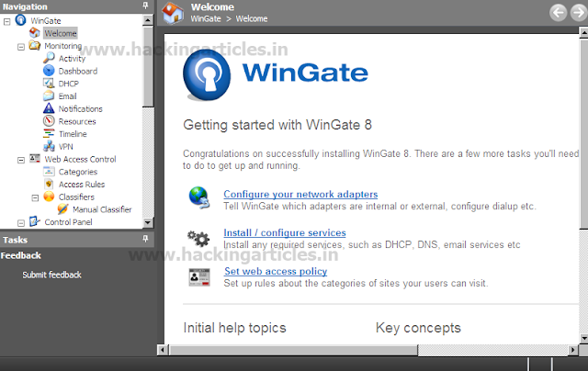
Task: Click content horizontal scroll left arrow
Action: [163, 350]
